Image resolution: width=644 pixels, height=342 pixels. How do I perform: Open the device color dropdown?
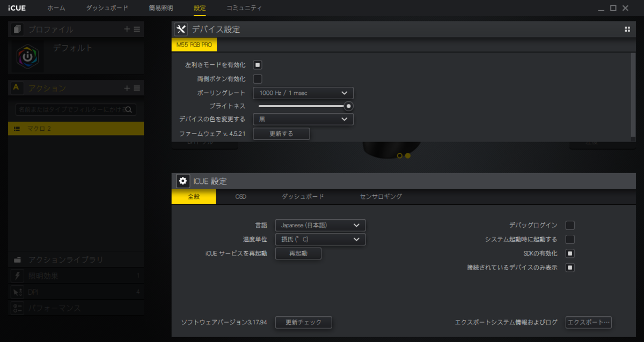point(303,119)
